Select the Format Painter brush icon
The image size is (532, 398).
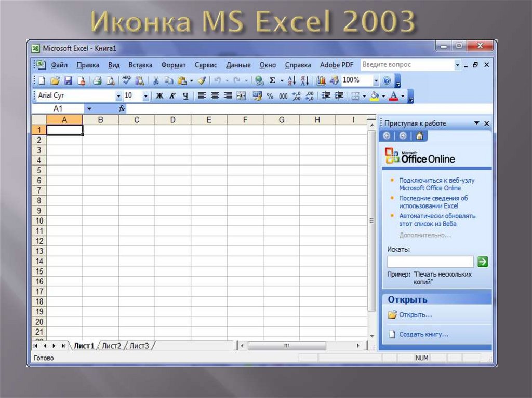point(202,80)
